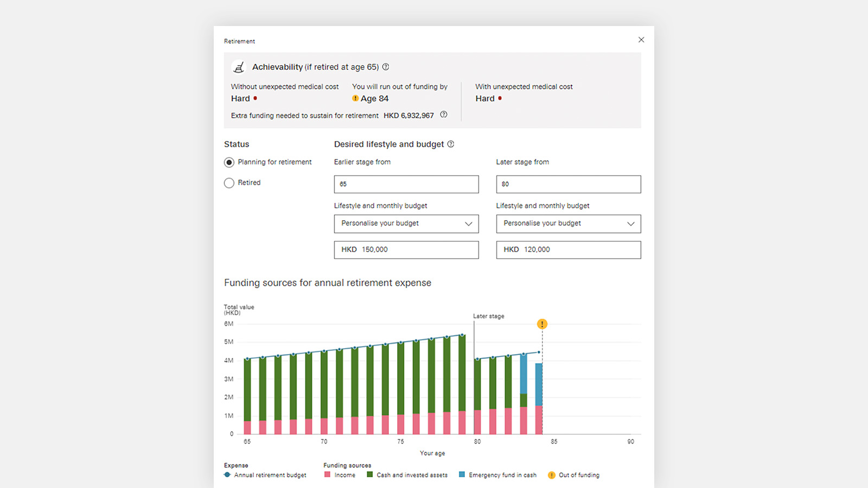Open the Extra funding needed info tooltip
This screenshot has height=488, width=868.
click(x=443, y=115)
